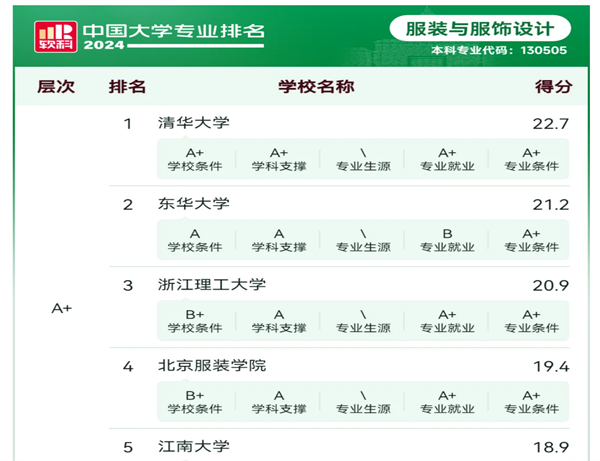Click rank number 4 beside 北京服装学院
Image resolution: width=600 pixels, height=461 pixels.
[128, 367]
